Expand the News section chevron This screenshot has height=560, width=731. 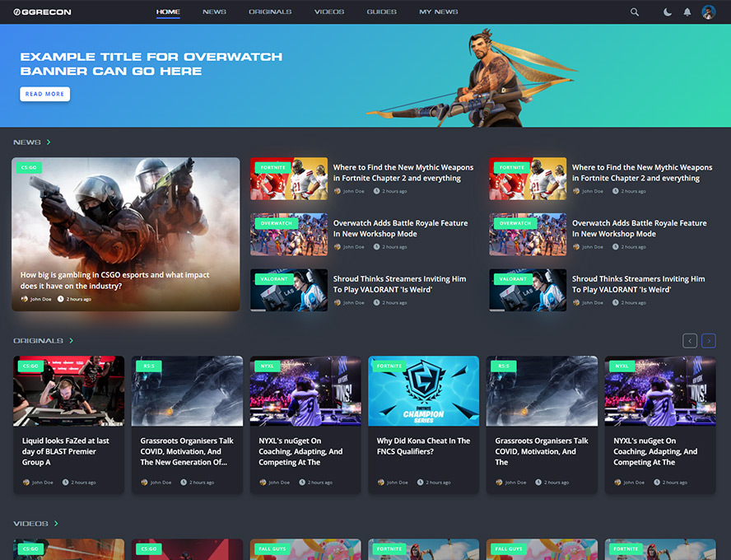coord(49,142)
